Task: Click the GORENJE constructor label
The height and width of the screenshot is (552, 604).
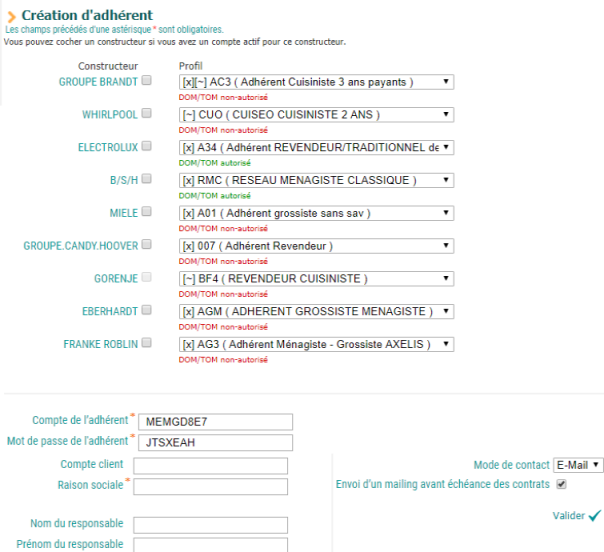Action: 116,279
